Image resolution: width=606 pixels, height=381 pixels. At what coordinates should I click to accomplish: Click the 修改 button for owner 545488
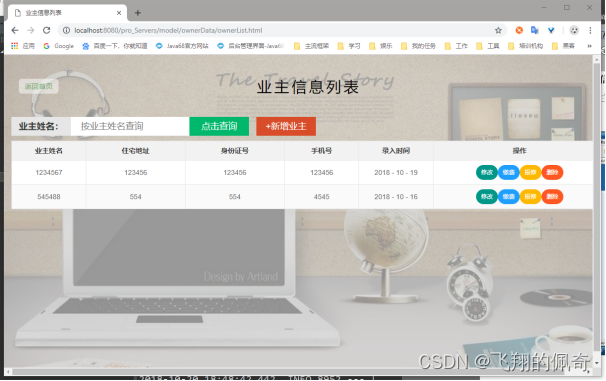point(487,197)
